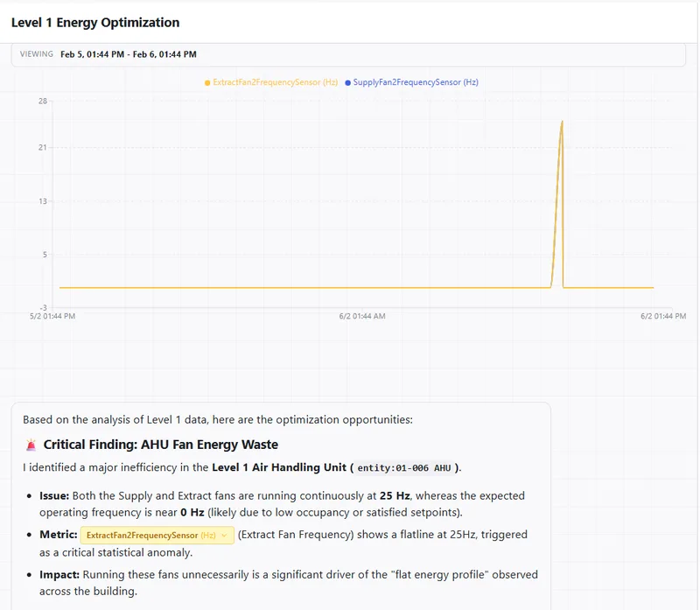Screen dimensions: 700x610
Task: Click the peak of the frequency spike
Action: pos(562,122)
